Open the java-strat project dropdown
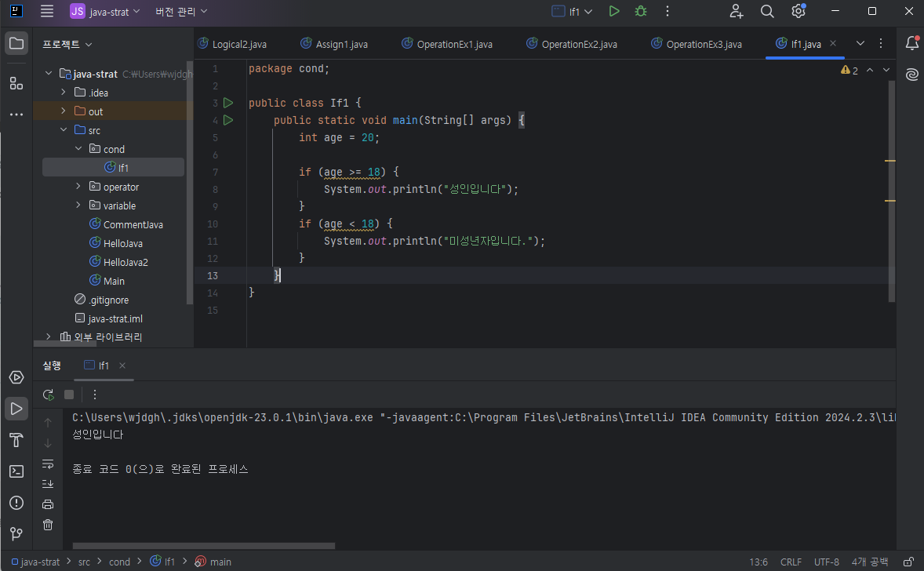 click(105, 12)
